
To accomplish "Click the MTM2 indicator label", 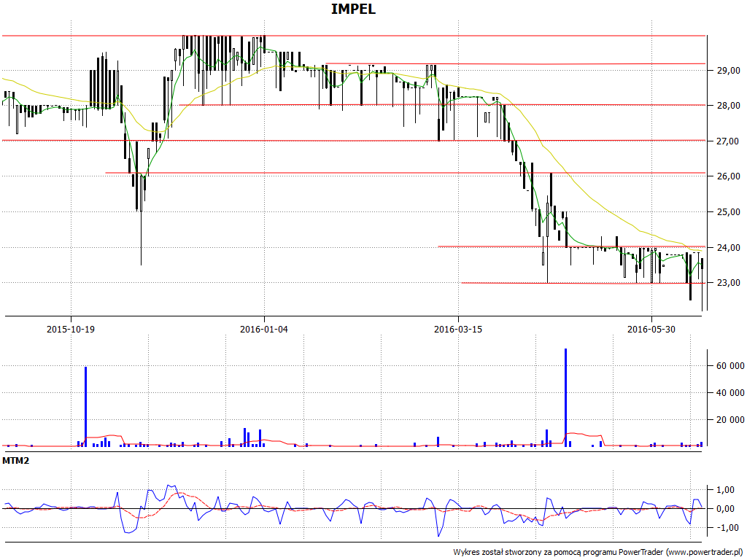I will coord(16,461).
